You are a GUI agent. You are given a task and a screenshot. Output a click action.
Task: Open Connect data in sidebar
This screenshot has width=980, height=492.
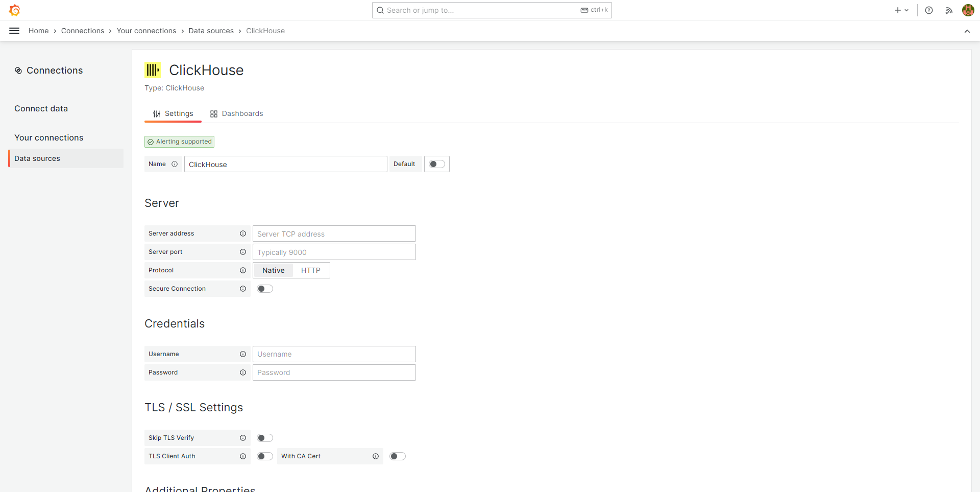41,108
